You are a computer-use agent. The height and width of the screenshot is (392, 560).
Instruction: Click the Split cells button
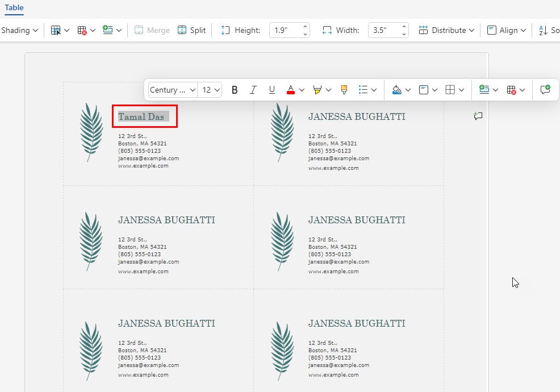coord(191,30)
